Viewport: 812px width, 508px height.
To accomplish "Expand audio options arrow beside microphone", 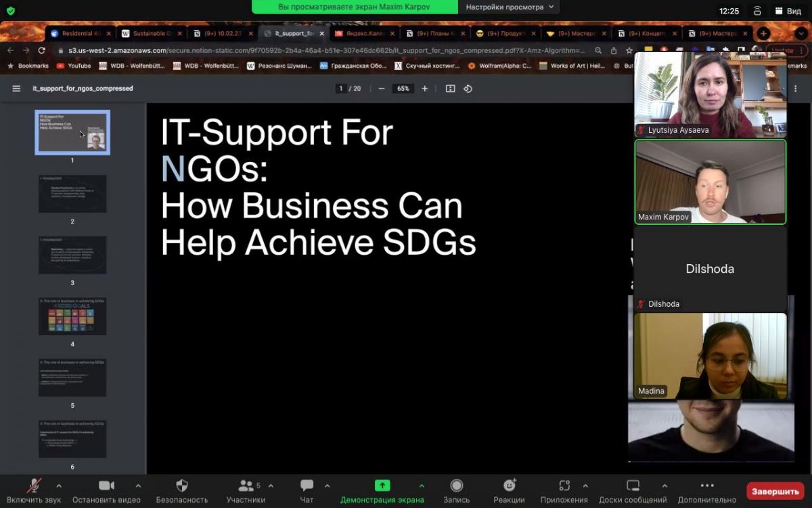I will click(x=59, y=486).
